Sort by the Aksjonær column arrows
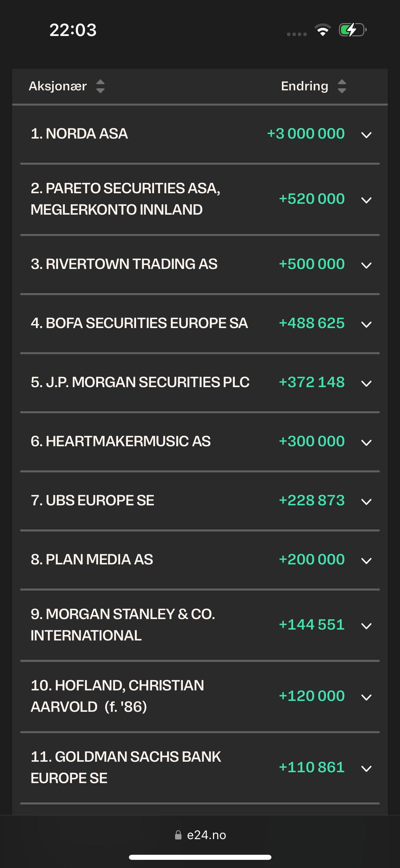This screenshot has width=400, height=868. click(x=100, y=86)
